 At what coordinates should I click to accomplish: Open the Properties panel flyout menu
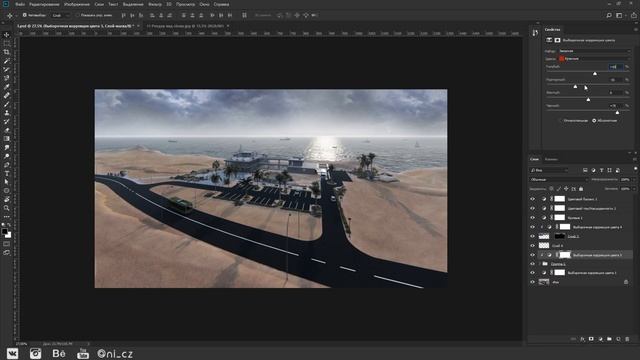pos(636,29)
